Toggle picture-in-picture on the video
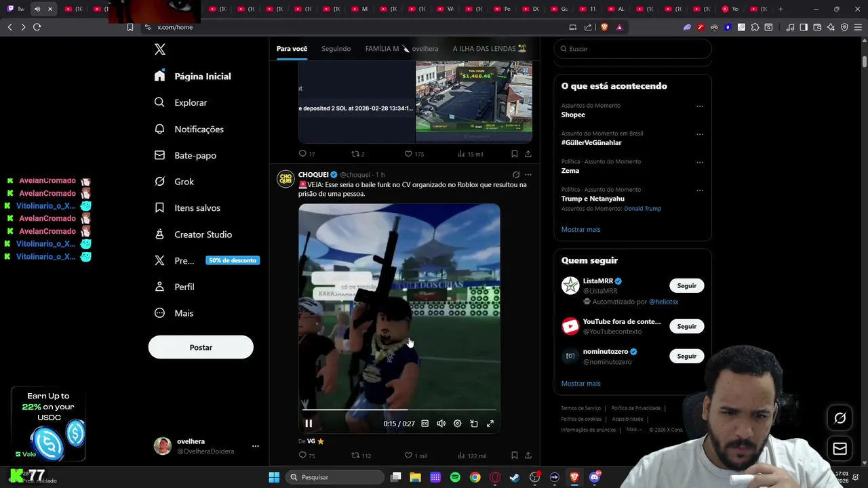The image size is (868, 488). [474, 424]
